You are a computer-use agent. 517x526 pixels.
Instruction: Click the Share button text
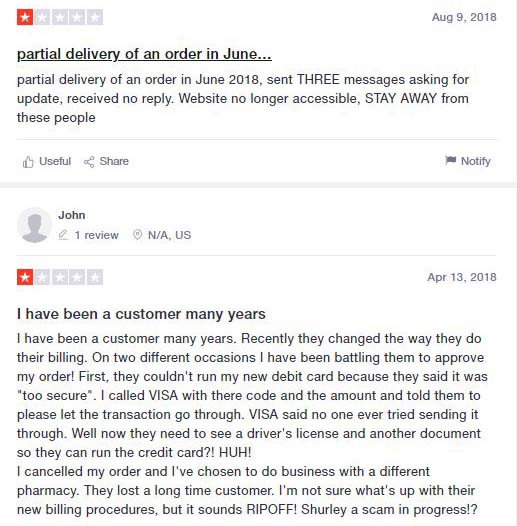point(114,161)
